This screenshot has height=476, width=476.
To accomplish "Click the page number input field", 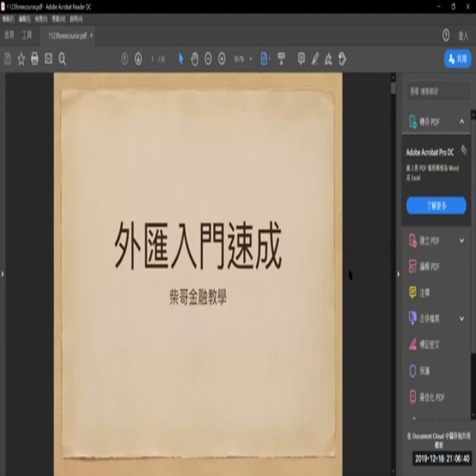I will (153, 59).
